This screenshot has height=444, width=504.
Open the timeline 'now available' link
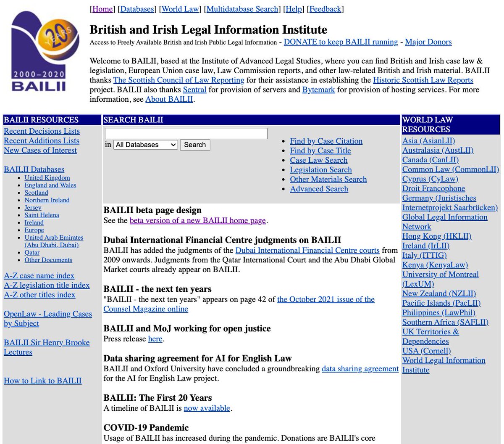(207, 408)
